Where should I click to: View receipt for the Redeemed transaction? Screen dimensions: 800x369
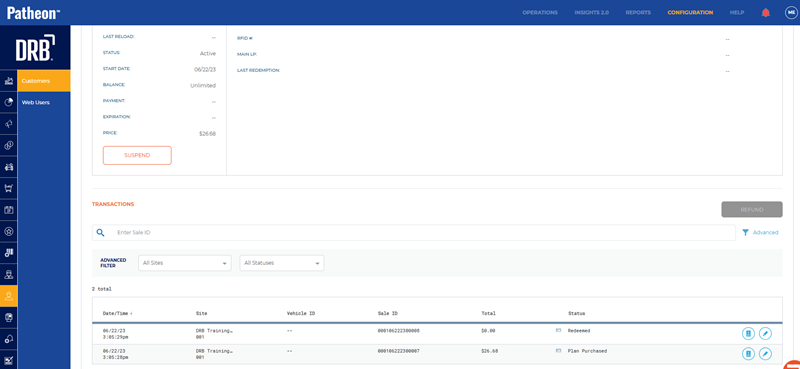(748, 333)
